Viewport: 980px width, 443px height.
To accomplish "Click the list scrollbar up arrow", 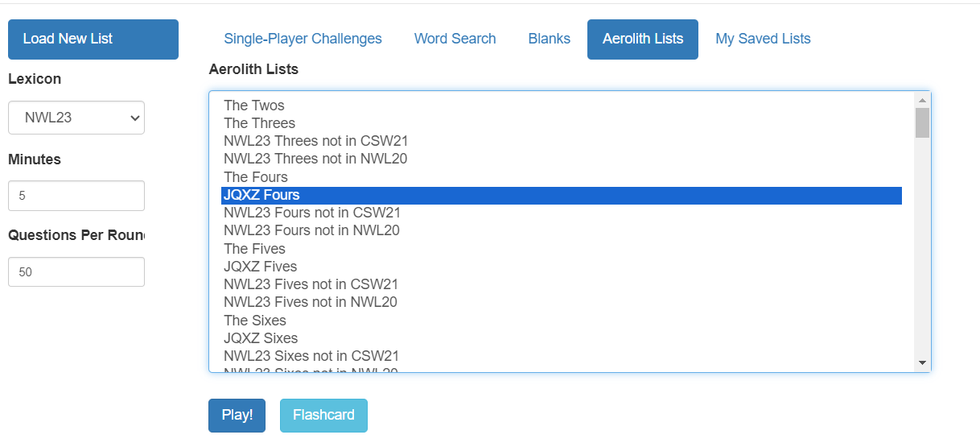I will (922, 100).
